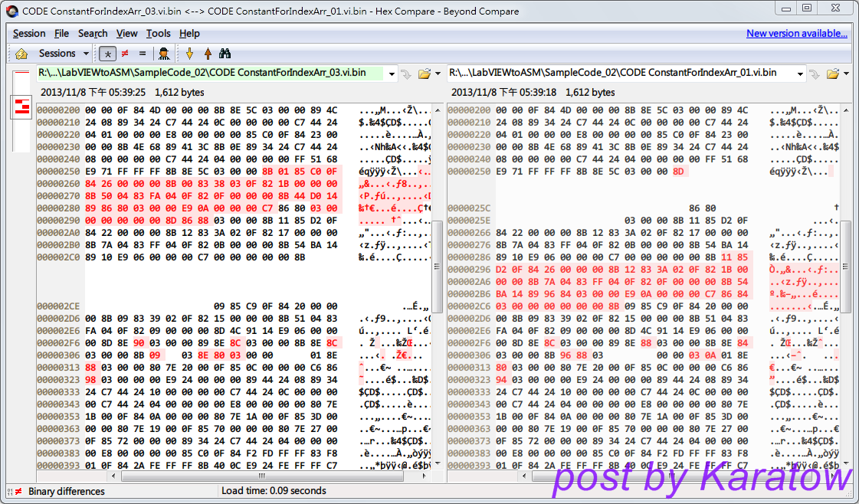
Task: Open the View menu
Action: click(x=127, y=33)
